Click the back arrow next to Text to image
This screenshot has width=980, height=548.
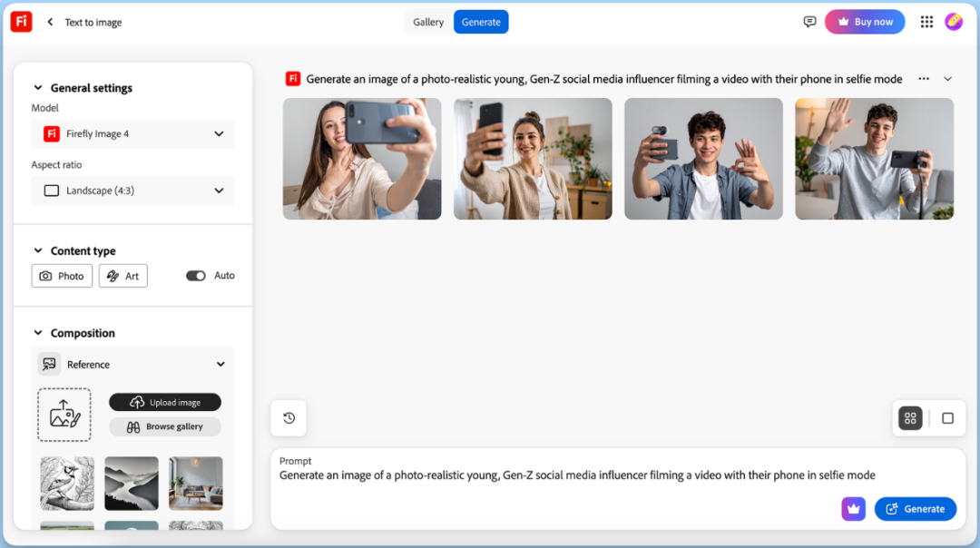click(50, 22)
